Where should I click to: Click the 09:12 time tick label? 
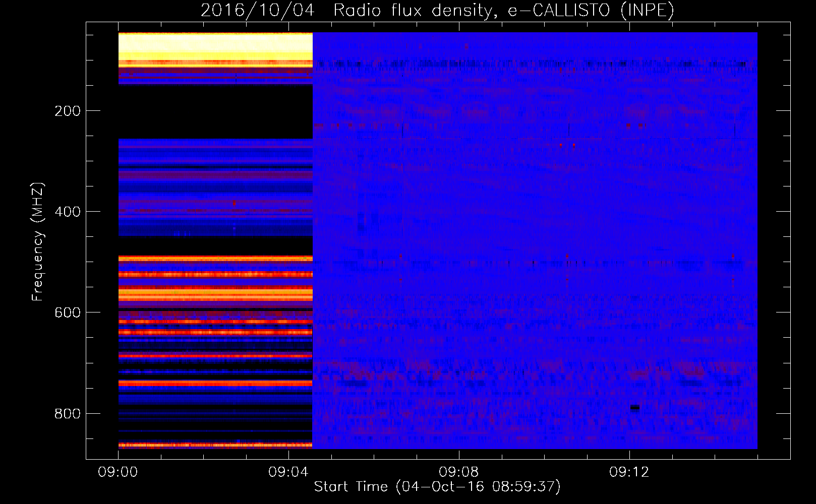[629, 472]
